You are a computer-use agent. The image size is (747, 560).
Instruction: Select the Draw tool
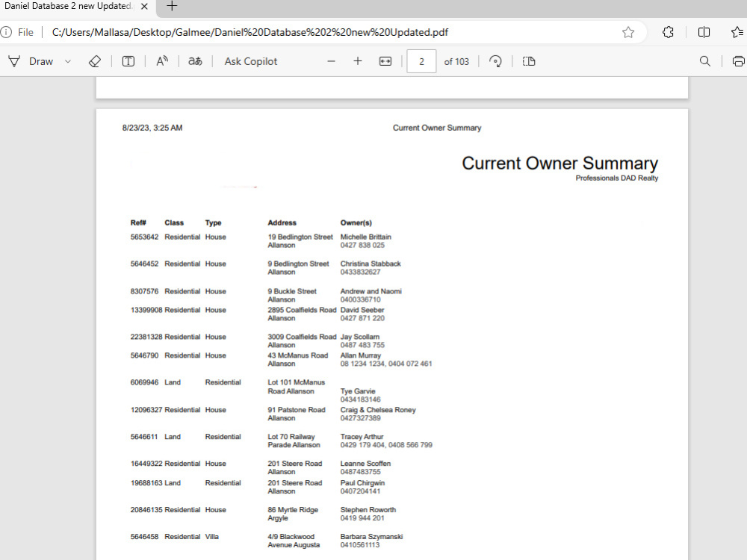click(31, 61)
